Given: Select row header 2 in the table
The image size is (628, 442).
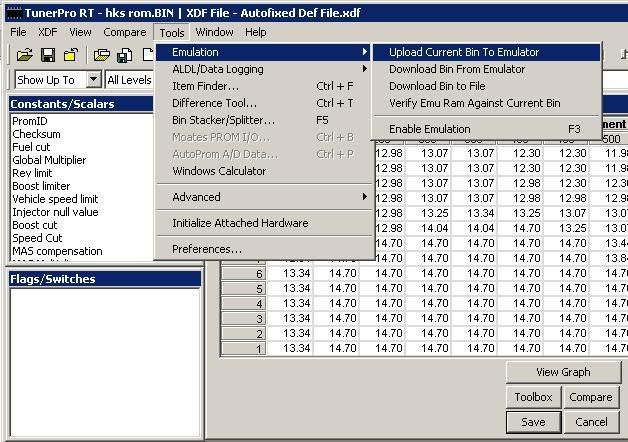Looking at the screenshot, I should (x=244, y=334).
